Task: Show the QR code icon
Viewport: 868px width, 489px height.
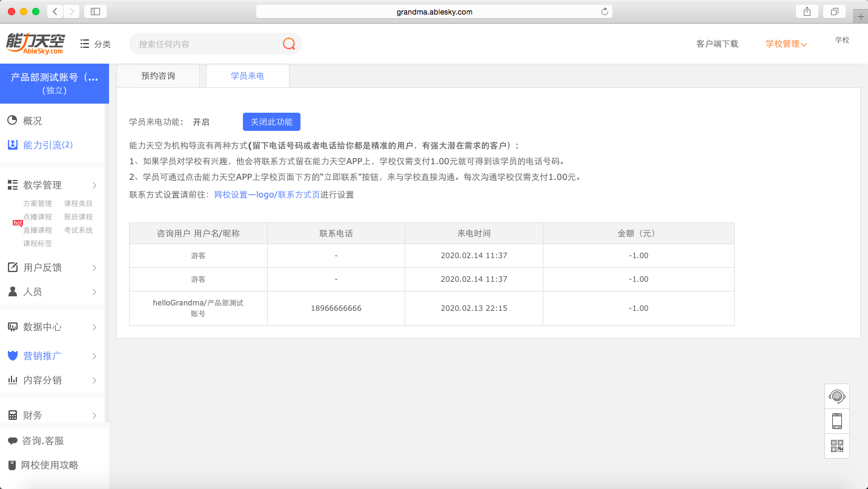Action: (837, 446)
